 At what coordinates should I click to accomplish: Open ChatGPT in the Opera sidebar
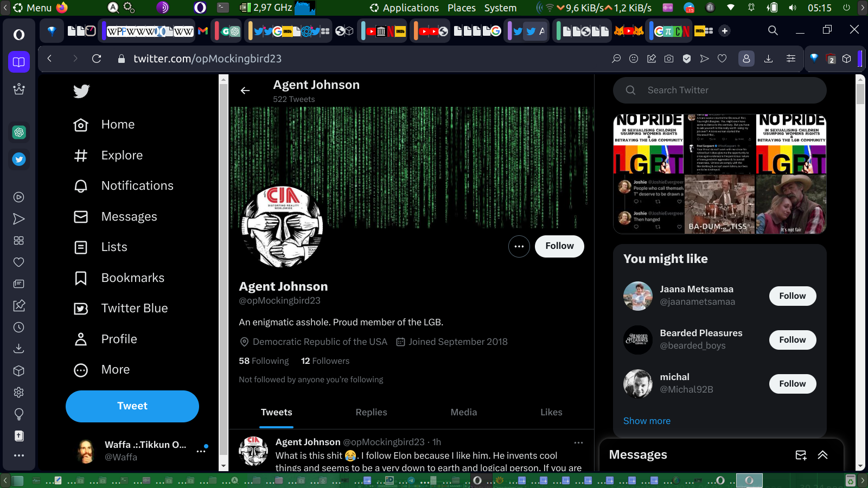tap(19, 132)
